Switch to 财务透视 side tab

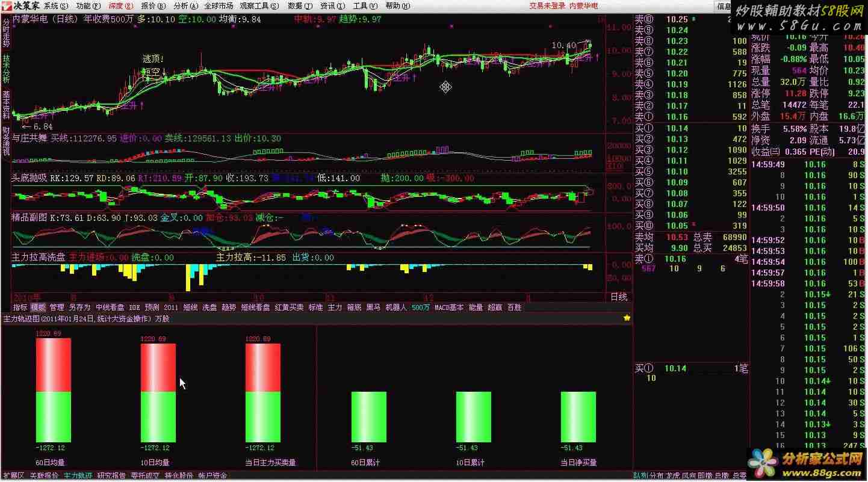pos(5,141)
